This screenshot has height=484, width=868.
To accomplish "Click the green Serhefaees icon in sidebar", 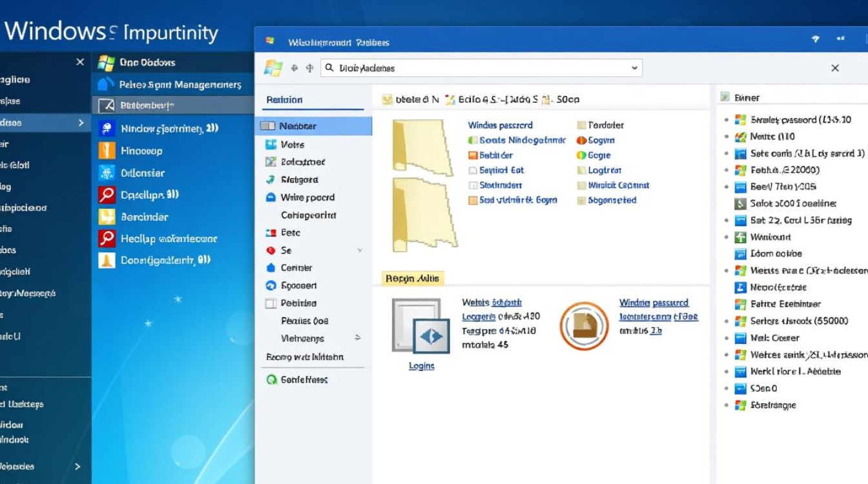I will (x=272, y=379).
